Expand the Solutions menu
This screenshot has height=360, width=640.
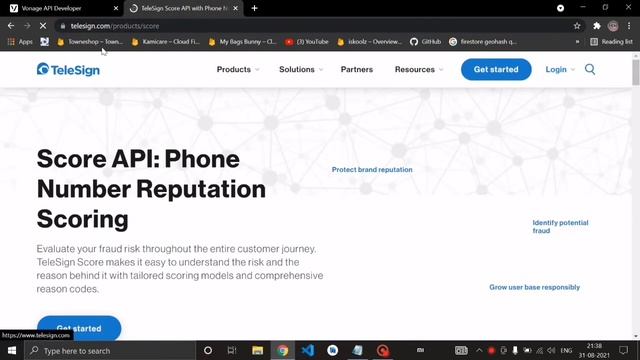(301, 69)
